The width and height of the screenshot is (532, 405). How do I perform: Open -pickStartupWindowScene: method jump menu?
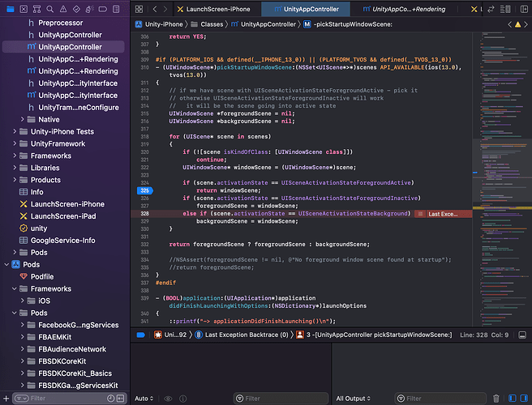tap(348, 24)
